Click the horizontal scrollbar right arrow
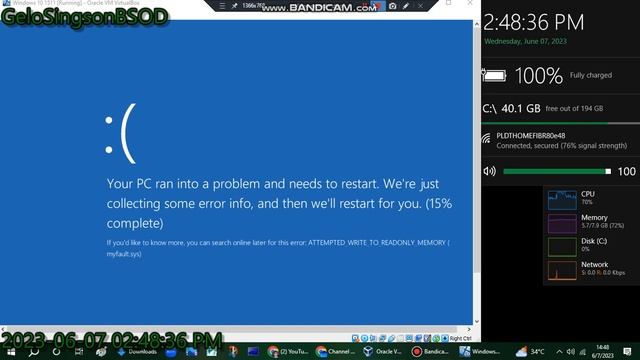Viewport: 640px width, 360px height. (469, 329)
